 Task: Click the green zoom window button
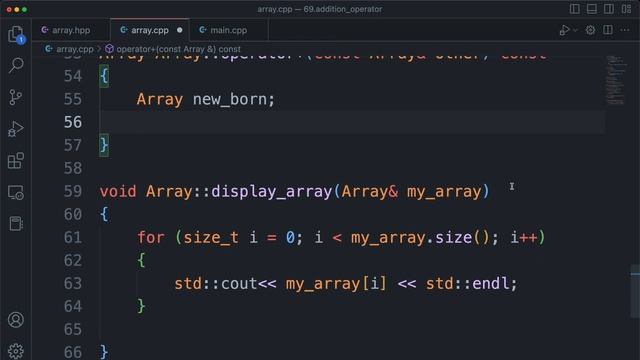click(24, 9)
